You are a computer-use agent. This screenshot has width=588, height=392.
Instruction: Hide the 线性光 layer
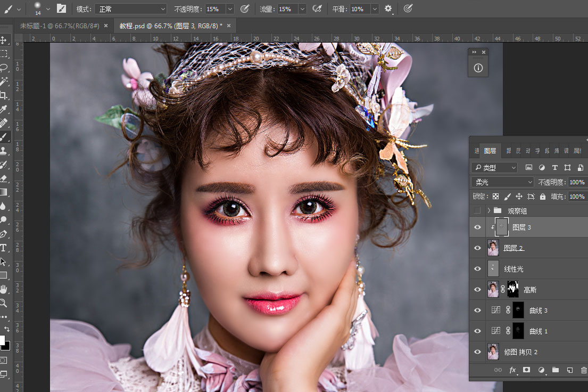[477, 269]
